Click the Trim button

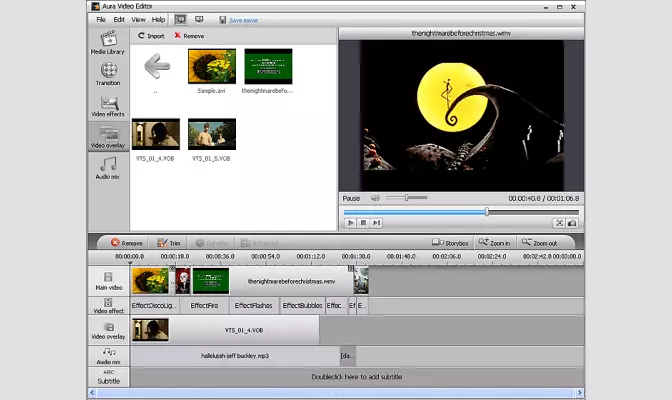(x=169, y=243)
